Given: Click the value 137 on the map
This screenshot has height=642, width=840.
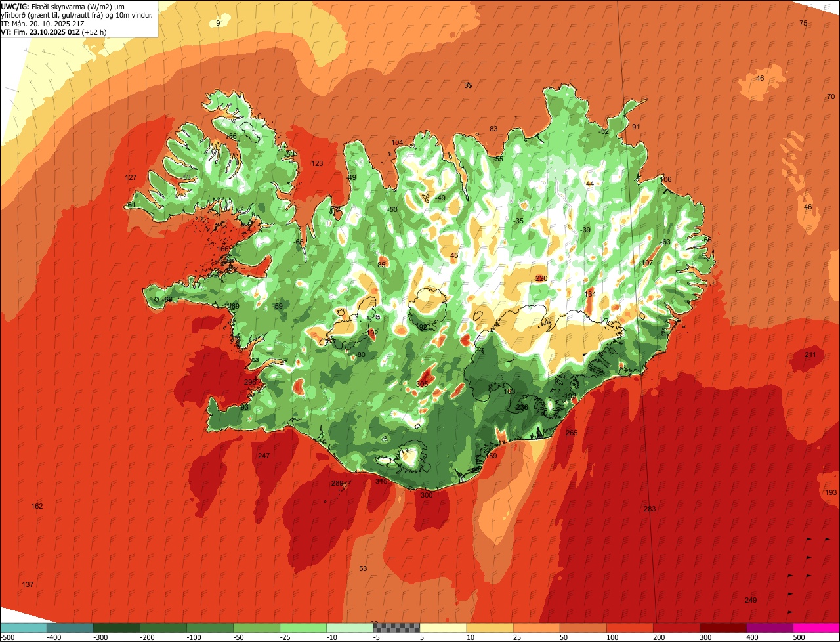Looking at the screenshot, I should [x=28, y=584].
